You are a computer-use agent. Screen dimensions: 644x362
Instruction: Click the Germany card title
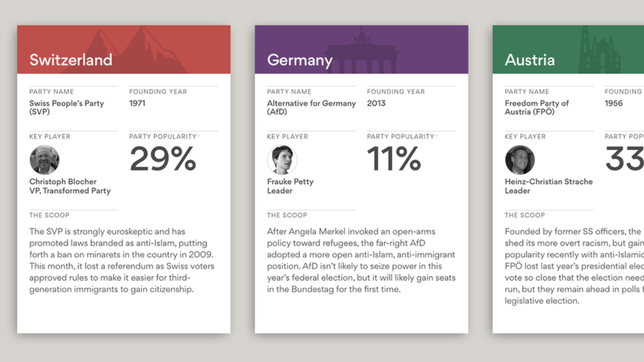click(x=300, y=60)
